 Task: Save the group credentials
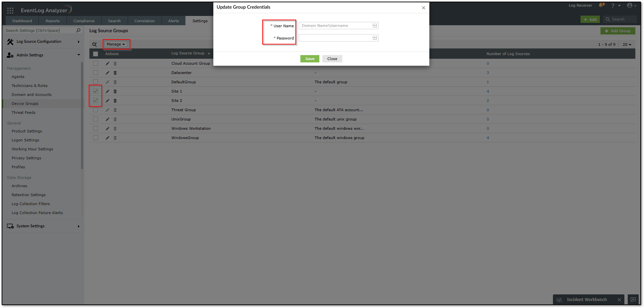tap(310, 59)
